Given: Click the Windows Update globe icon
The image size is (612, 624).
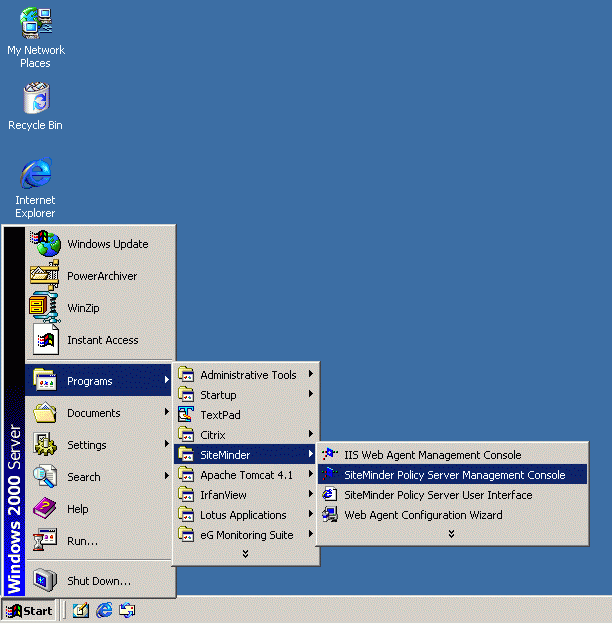Looking at the screenshot, I should point(45,243).
